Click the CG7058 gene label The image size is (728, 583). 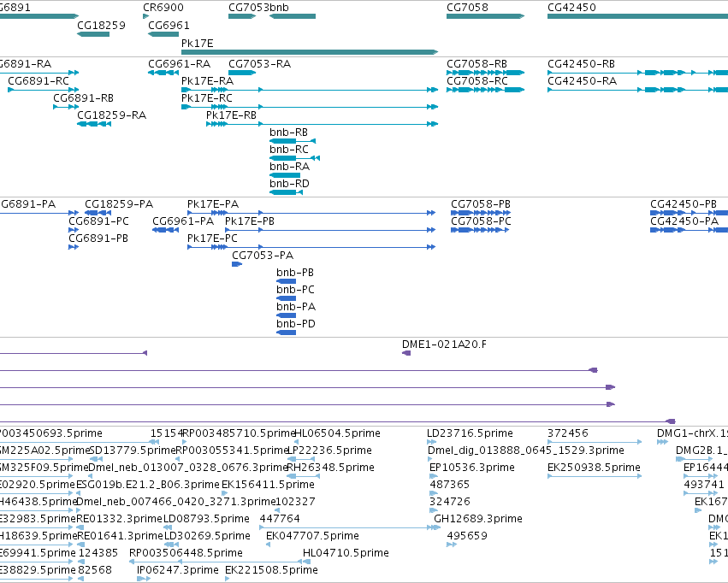467,8
